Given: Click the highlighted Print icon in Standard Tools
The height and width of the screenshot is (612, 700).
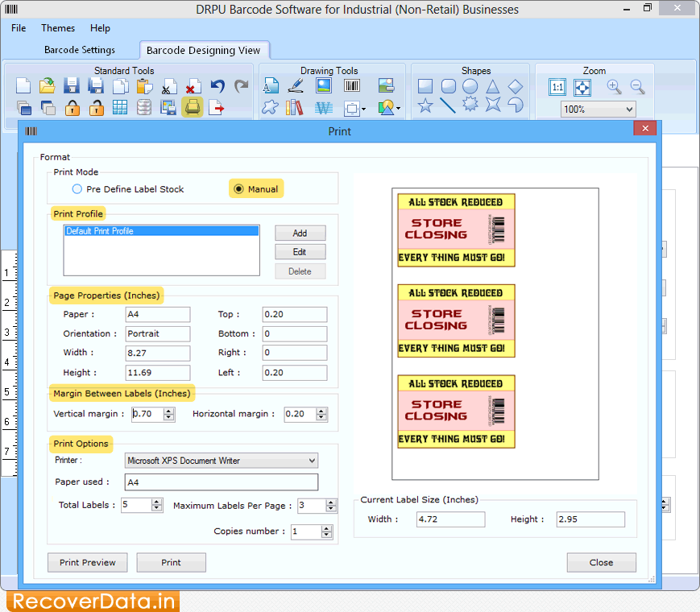Looking at the screenshot, I should pyautogui.click(x=193, y=106).
